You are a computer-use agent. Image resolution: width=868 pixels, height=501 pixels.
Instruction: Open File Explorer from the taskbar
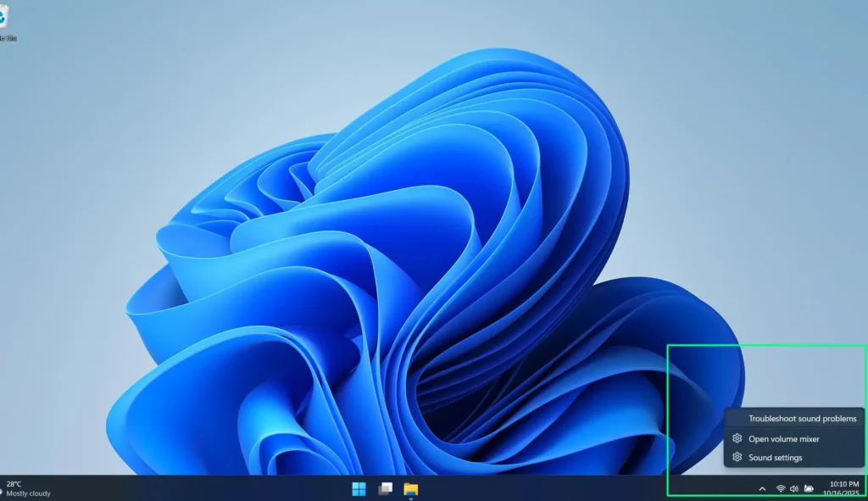pyautogui.click(x=413, y=489)
